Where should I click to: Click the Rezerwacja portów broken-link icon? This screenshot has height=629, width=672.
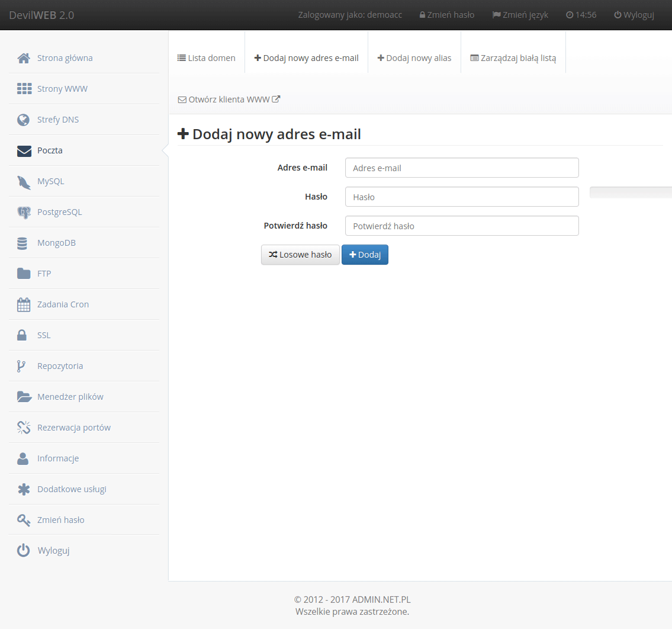point(24,428)
